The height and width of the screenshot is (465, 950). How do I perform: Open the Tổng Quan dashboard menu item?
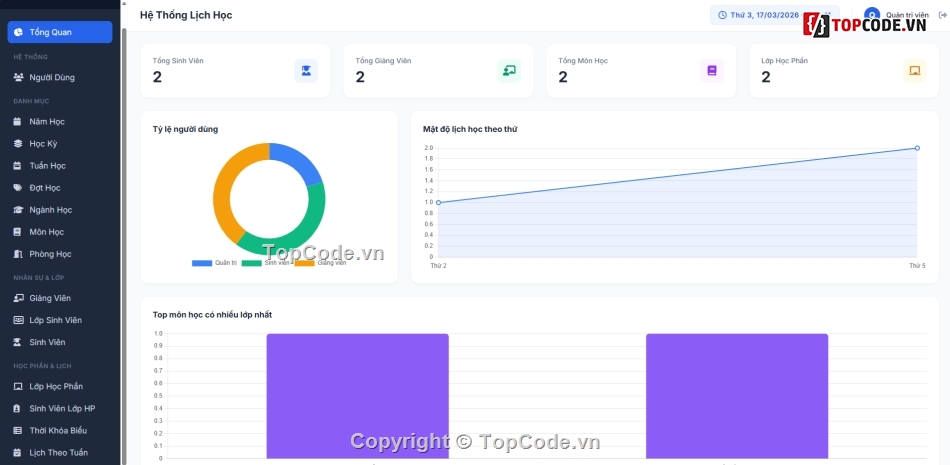click(60, 33)
